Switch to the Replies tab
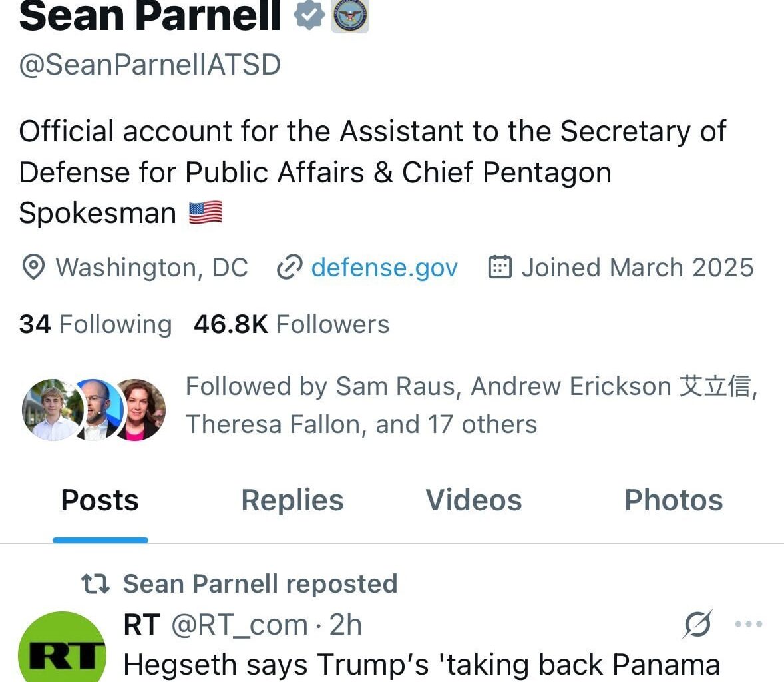 [292, 500]
